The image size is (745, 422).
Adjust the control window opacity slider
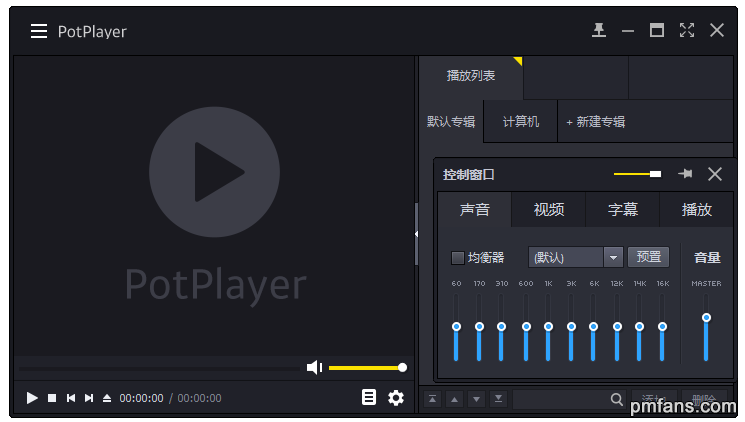tap(637, 174)
